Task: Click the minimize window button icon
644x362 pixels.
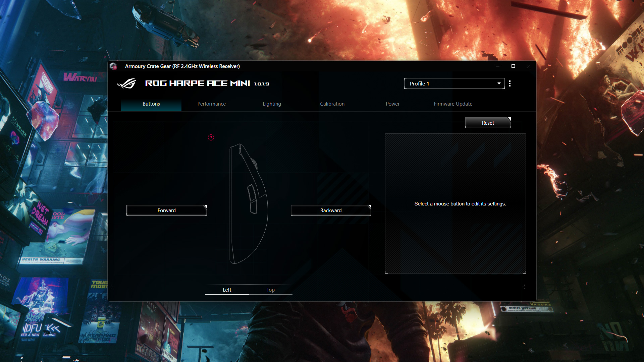Action: click(x=498, y=66)
